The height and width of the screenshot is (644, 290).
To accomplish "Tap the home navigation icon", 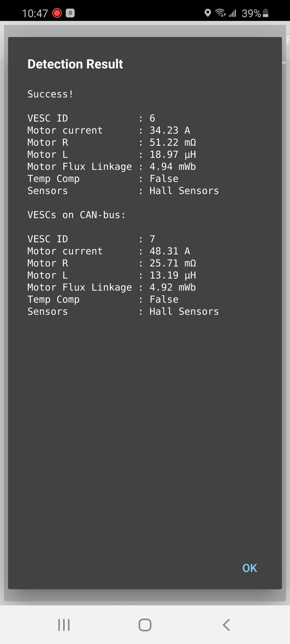I will [x=145, y=625].
